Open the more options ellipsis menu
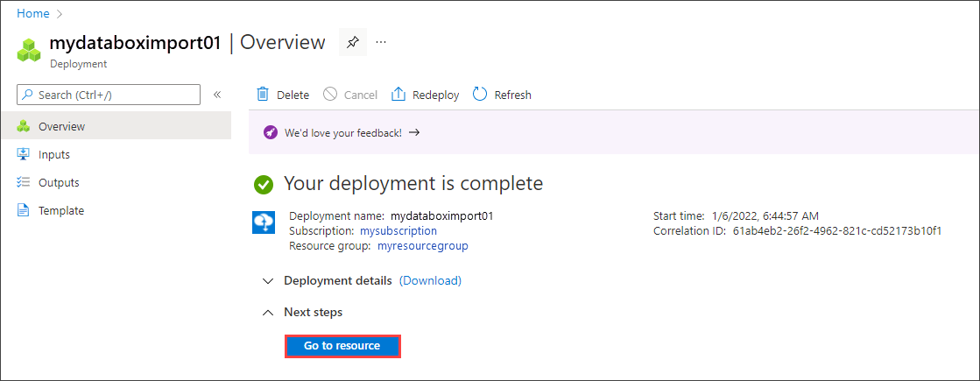The height and width of the screenshot is (381, 980). (x=381, y=42)
